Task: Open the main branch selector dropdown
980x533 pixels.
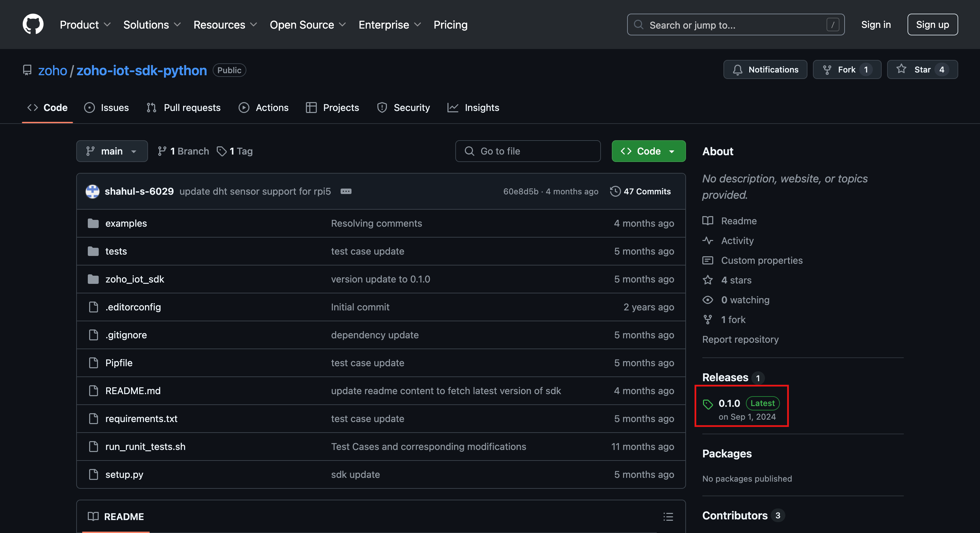Action: pos(112,151)
